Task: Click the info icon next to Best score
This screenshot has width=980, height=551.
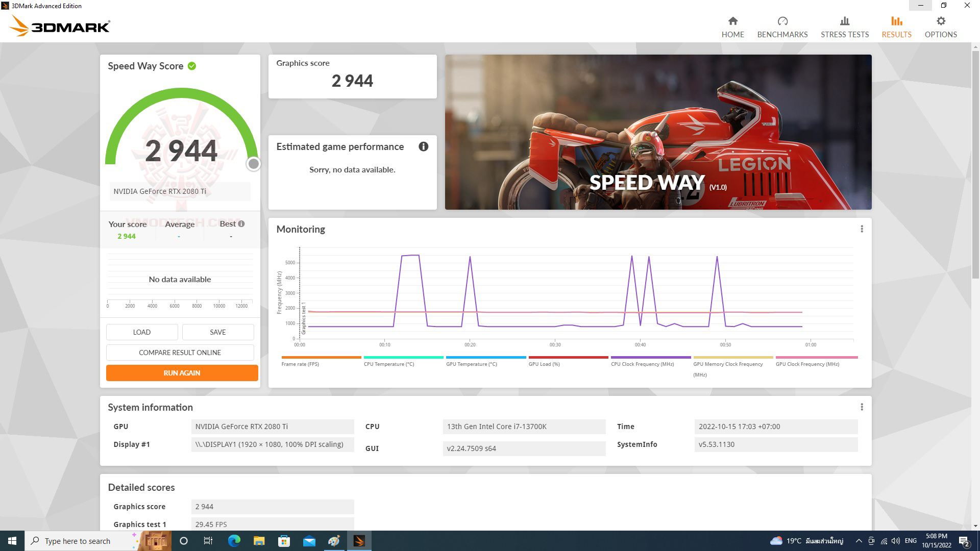Action: pos(240,223)
